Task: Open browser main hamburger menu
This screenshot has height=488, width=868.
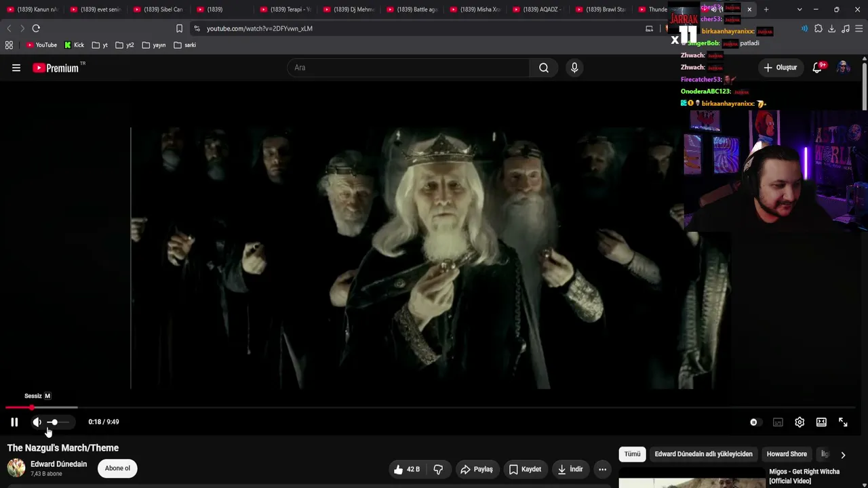Action: pyautogui.click(x=859, y=28)
